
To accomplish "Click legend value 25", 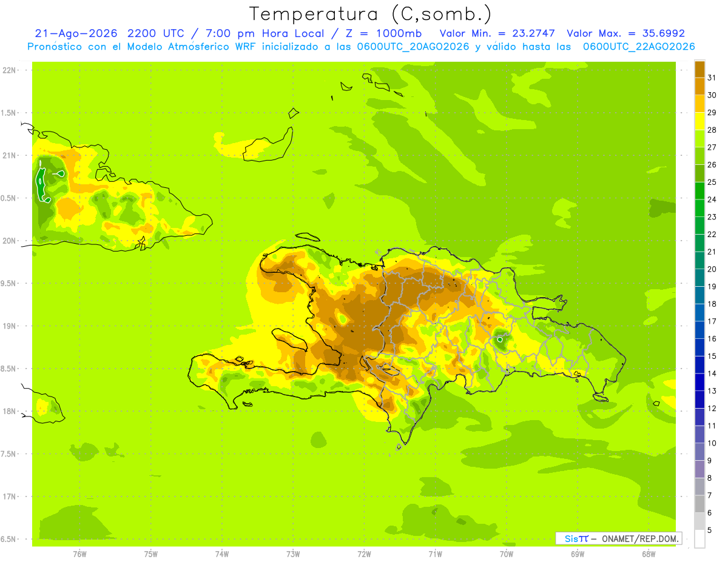I will pyautogui.click(x=712, y=182).
